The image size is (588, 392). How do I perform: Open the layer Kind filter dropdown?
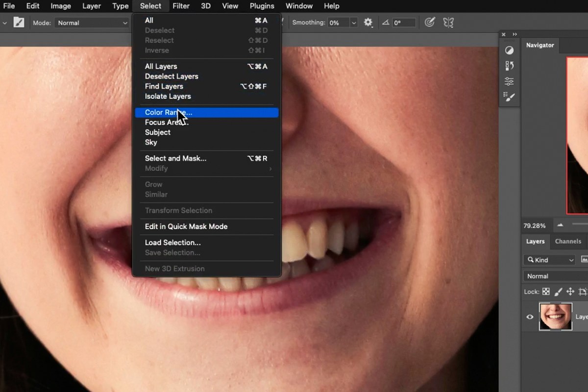[x=549, y=260]
